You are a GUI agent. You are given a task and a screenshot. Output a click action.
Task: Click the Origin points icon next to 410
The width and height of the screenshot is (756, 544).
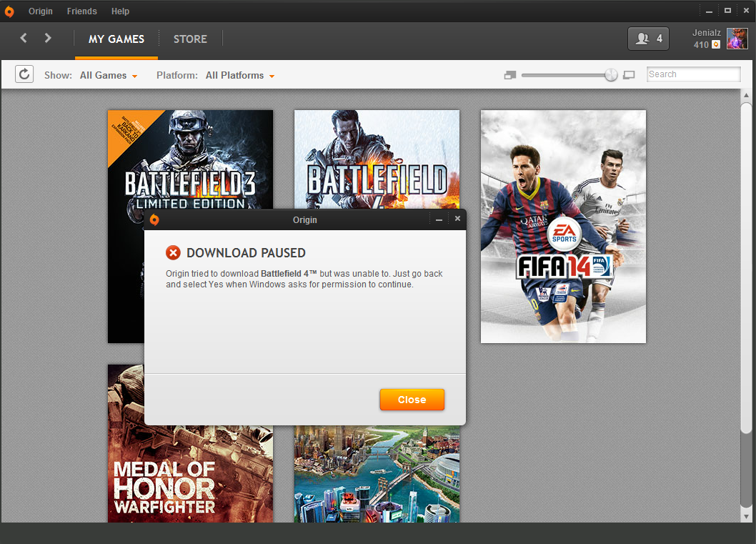pos(716,44)
